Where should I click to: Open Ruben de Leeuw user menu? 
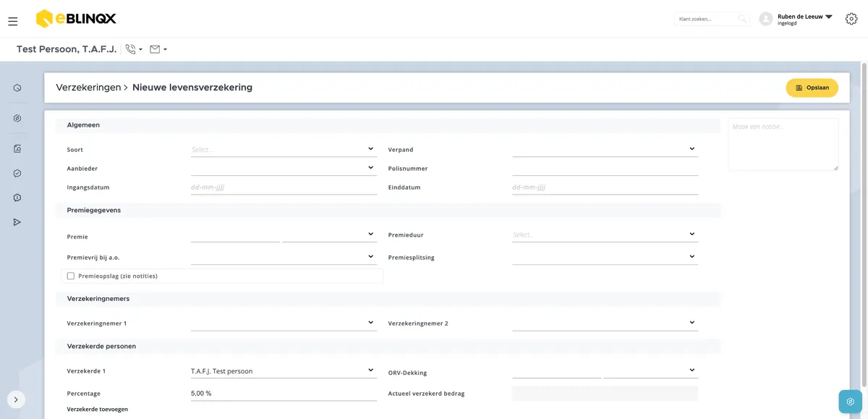pyautogui.click(x=805, y=19)
